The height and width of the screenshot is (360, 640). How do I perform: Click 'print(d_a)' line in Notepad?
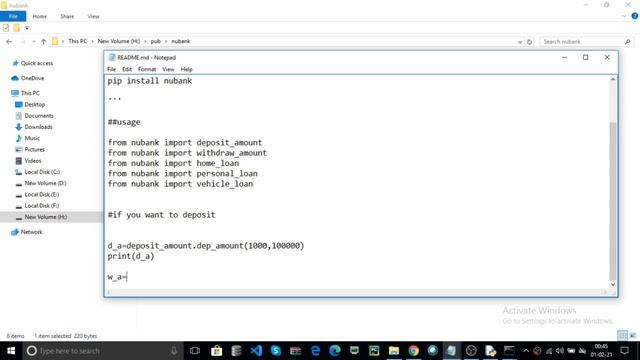pyautogui.click(x=131, y=256)
